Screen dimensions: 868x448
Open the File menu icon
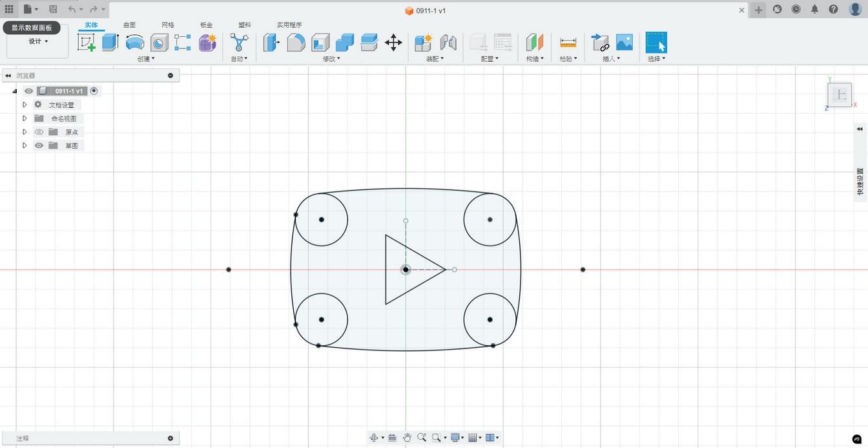click(30, 9)
